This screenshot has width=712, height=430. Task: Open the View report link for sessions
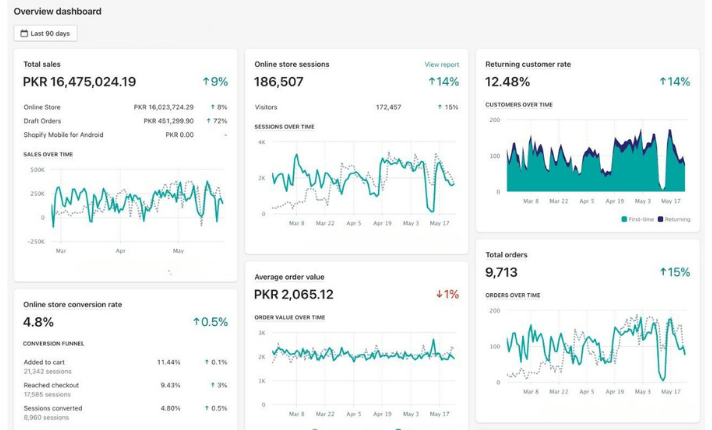(x=441, y=64)
